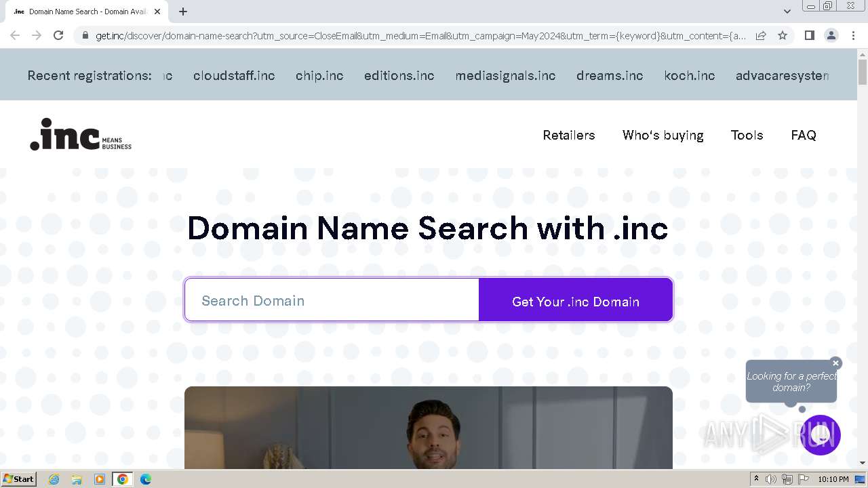The image size is (868, 488).
Task: View site security info via lock icon
Action: point(85,35)
